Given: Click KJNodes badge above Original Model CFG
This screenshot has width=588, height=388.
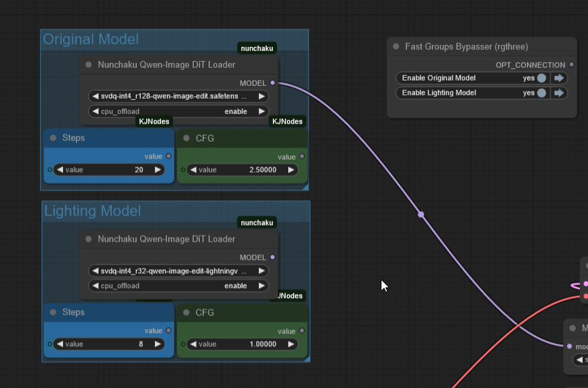Looking at the screenshot, I should click(287, 122).
